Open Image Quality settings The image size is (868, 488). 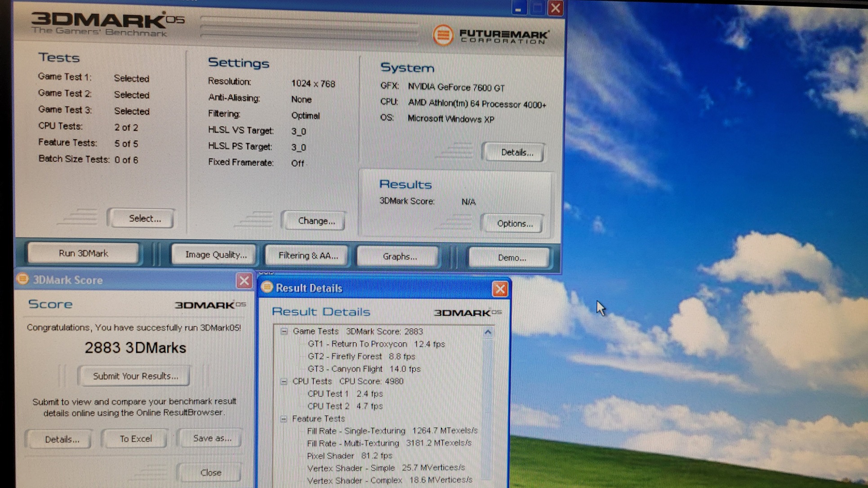[x=215, y=255]
